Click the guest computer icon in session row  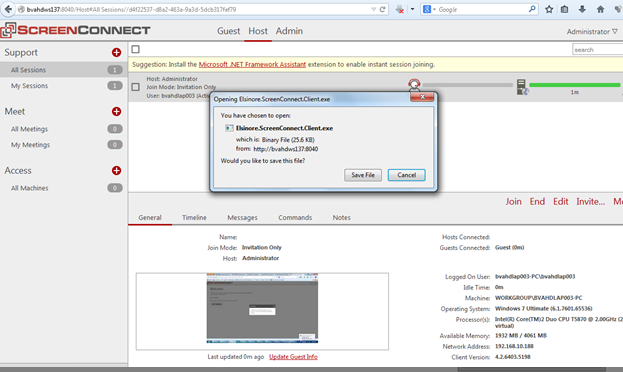pyautogui.click(x=522, y=87)
